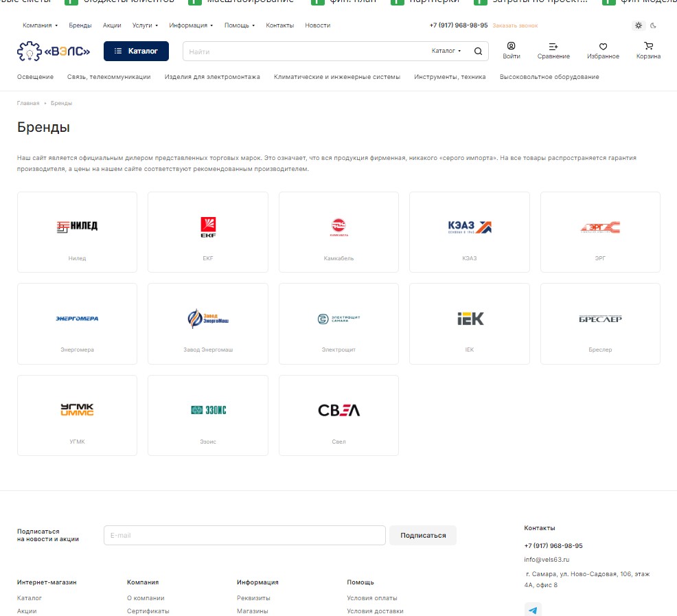Click the footer address in Самара
677x616 pixels.
pos(587,580)
